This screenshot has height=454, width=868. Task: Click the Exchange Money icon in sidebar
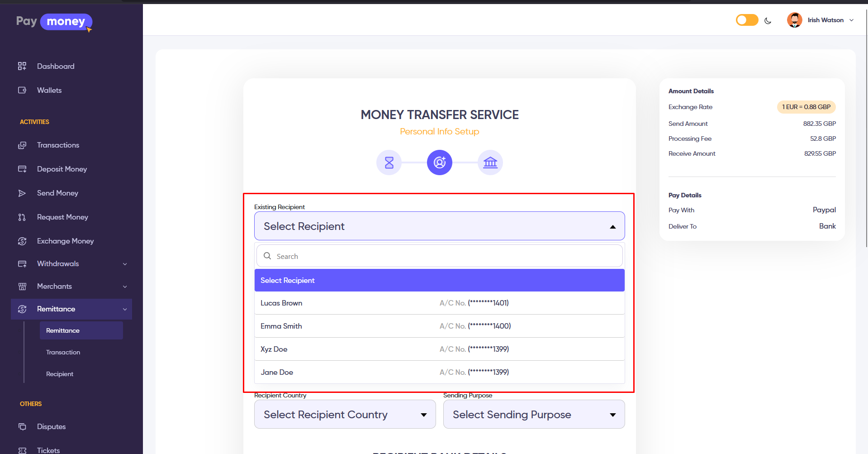22,241
